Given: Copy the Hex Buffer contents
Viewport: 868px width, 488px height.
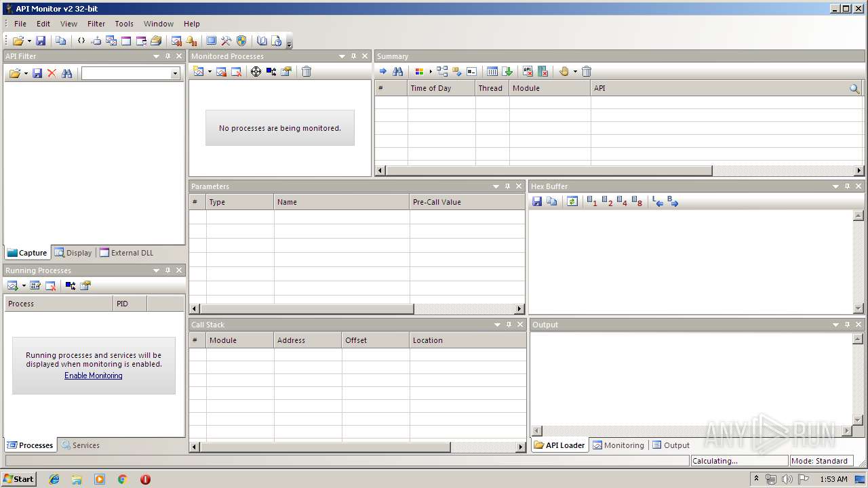Looking at the screenshot, I should point(552,201).
